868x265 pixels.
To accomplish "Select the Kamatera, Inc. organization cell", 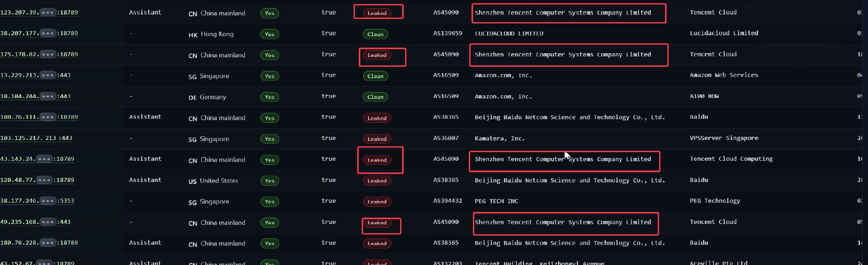I will tap(500, 139).
